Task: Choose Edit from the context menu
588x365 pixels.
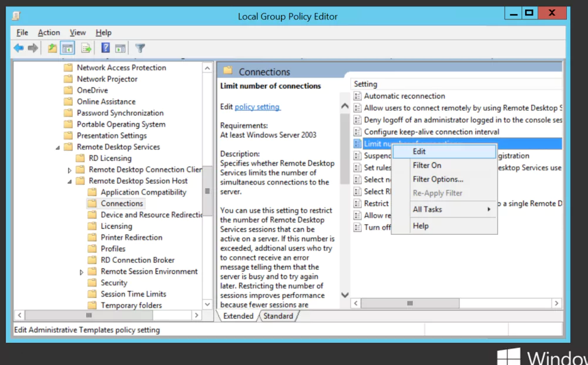Action: tap(444, 151)
